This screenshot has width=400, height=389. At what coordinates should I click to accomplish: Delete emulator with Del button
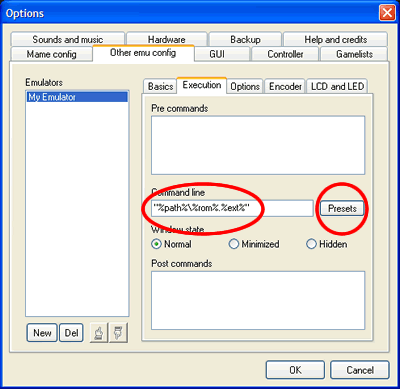pos(71,333)
